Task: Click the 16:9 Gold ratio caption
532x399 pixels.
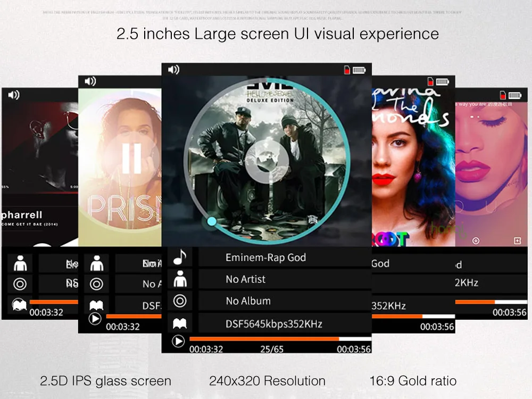Action: tap(413, 381)
